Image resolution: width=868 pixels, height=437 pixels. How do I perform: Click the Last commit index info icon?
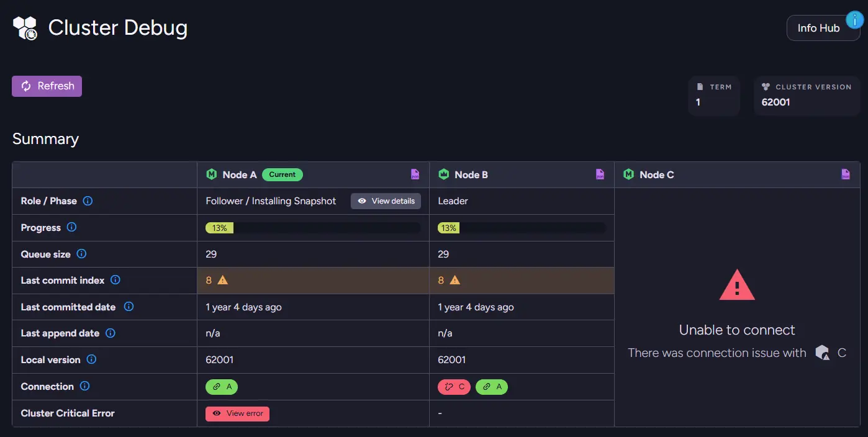pos(115,280)
